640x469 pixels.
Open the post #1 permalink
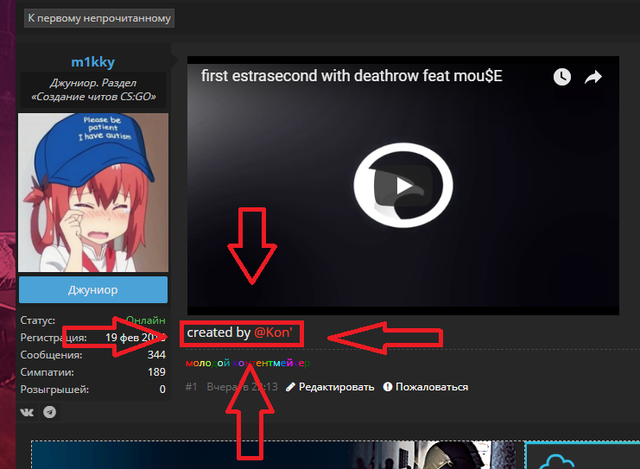pos(191,387)
